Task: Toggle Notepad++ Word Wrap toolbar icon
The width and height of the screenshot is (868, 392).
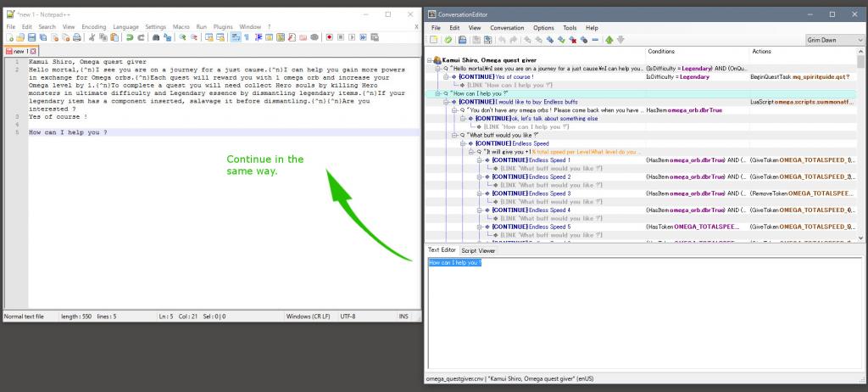Action: pyautogui.click(x=236, y=37)
